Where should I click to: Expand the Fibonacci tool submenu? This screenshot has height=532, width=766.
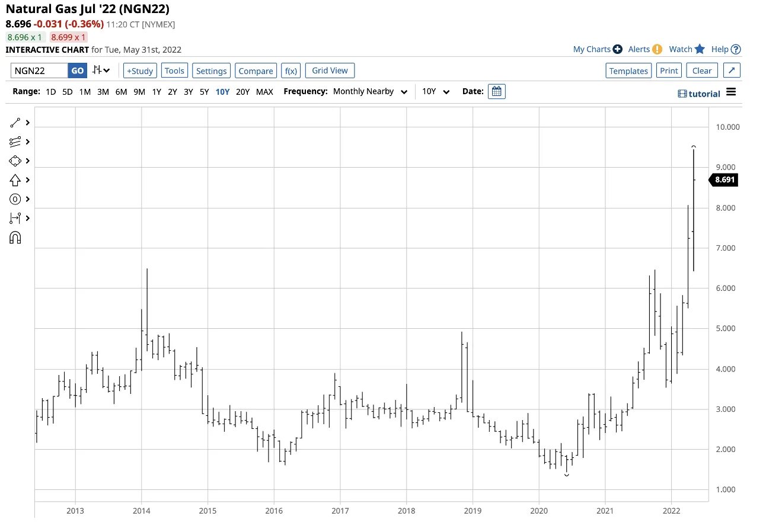[x=27, y=142]
